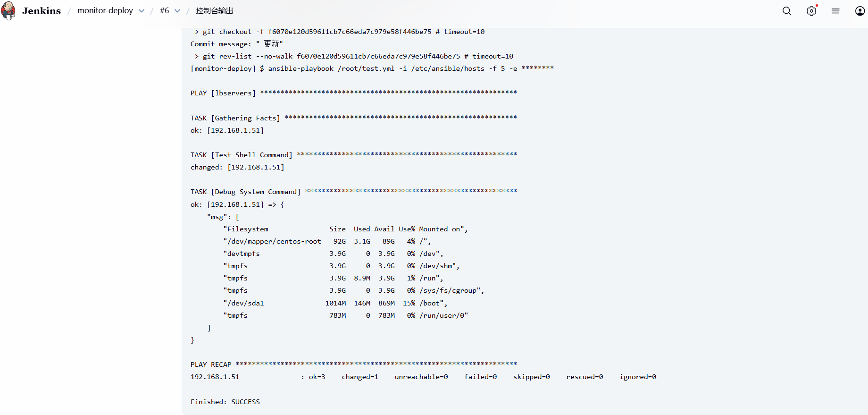Expand the monitor-deploy breadcrumb dropdown chevron

[142, 11]
